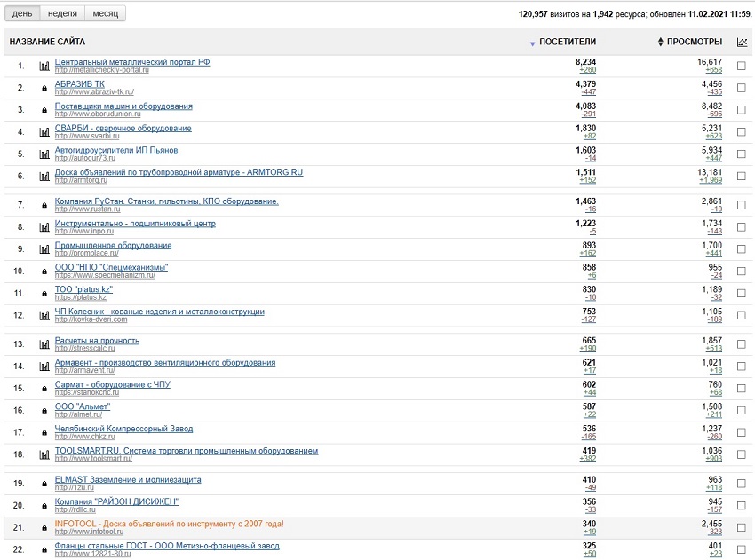The width and height of the screenshot is (755, 560).
Task: Sort table by ПРОСМОТРЫ column
Action: [x=695, y=42]
